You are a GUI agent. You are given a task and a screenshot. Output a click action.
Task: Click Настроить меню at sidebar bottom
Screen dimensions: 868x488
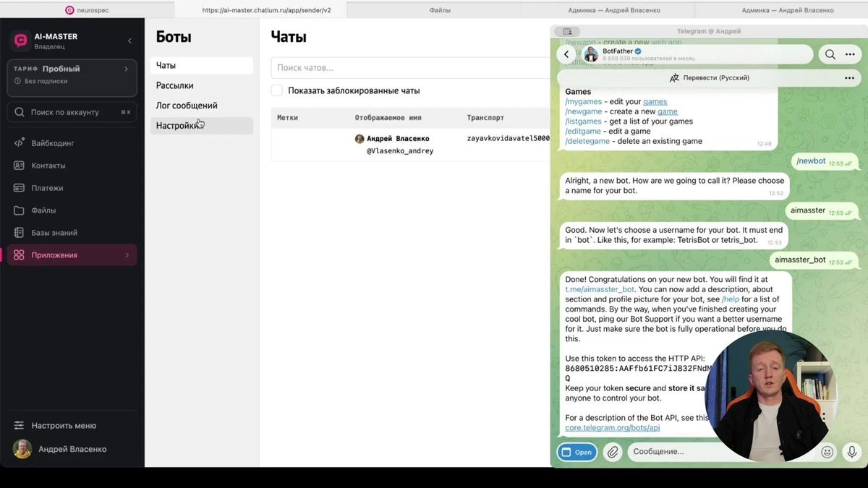64,426
